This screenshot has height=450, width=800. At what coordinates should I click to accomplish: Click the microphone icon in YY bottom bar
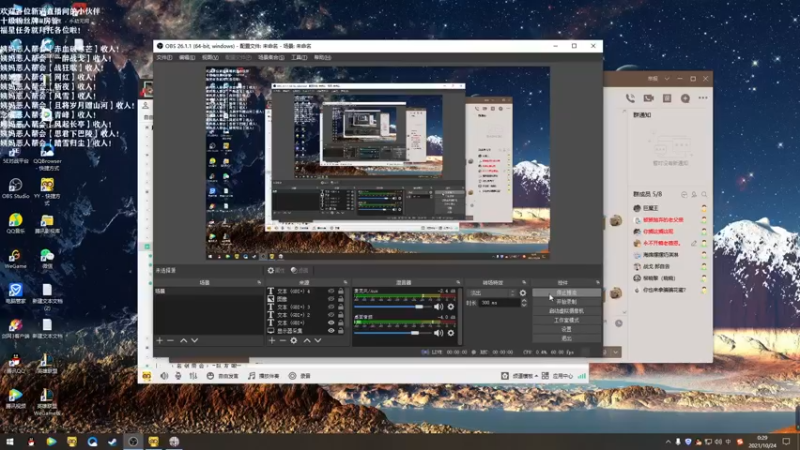[178, 376]
